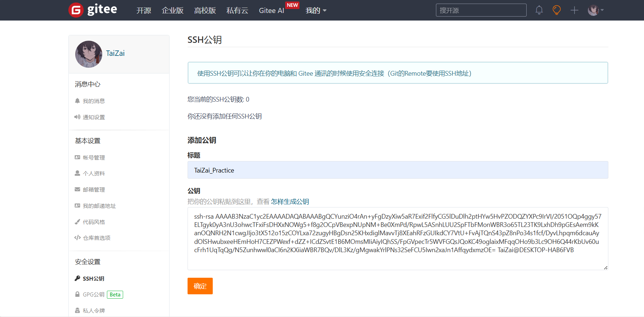Image resolution: width=644 pixels, height=317 pixels.
Task: Click the gitee wordmark text
Action: pos(102,9)
